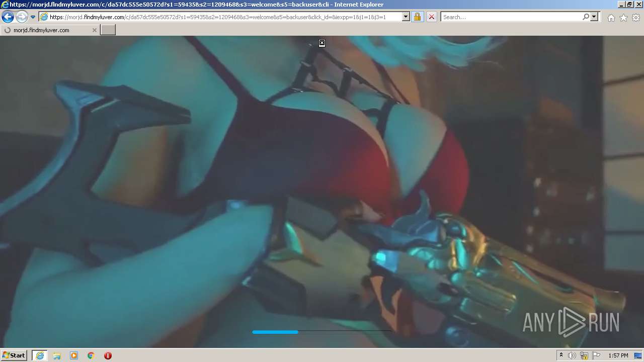Viewport: 644px width, 362px height.
Task: Focus the Search box
Action: 511,17
